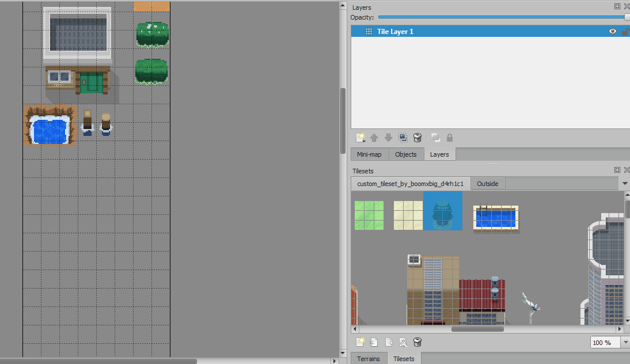
Task: Click the Embed Tileset icon
Action: tap(374, 342)
